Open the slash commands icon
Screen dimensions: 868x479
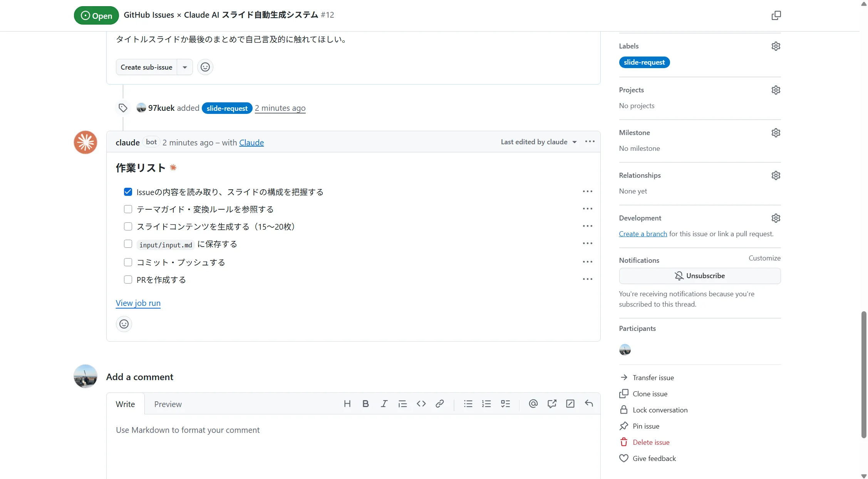[x=570, y=404]
